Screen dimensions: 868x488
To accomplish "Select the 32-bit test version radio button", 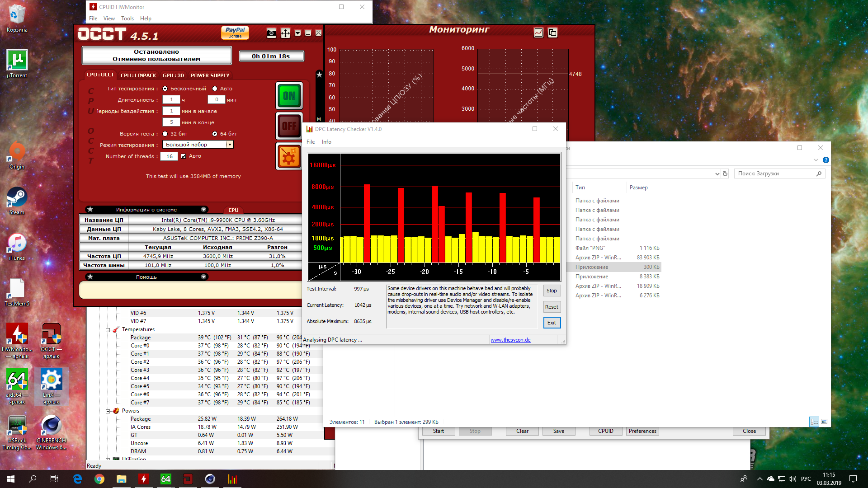I will tap(165, 134).
